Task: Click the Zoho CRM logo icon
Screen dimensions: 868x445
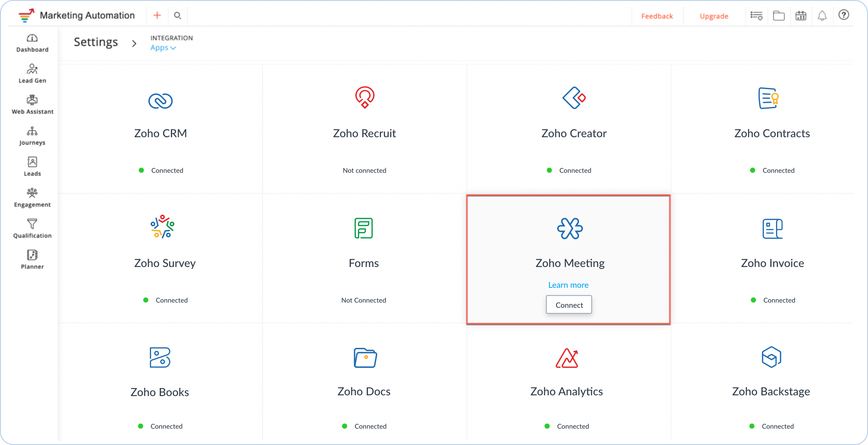Action: (x=160, y=101)
